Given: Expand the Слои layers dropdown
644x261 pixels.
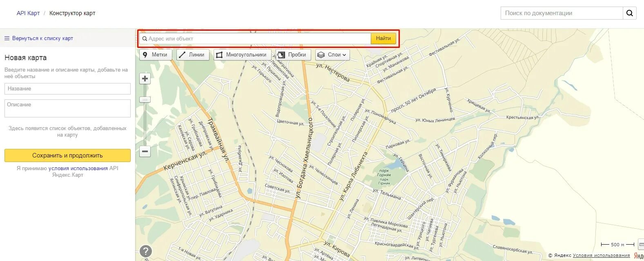Looking at the screenshot, I should point(332,55).
